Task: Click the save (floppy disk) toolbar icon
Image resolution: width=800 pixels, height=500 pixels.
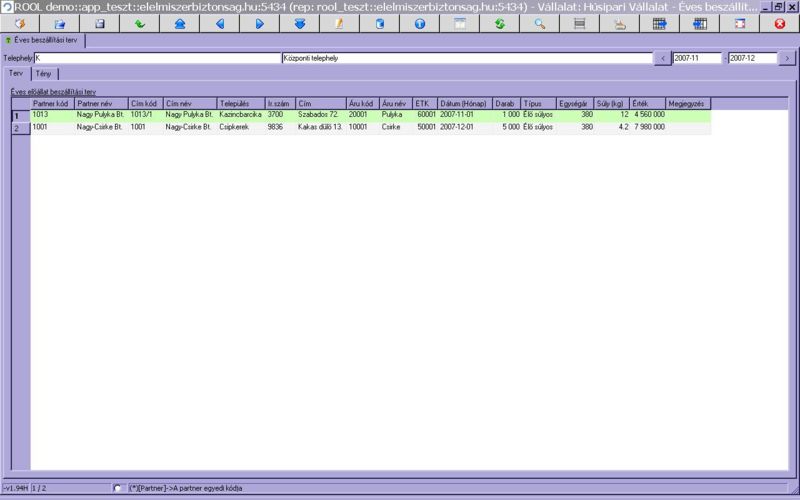Action: (x=99, y=23)
